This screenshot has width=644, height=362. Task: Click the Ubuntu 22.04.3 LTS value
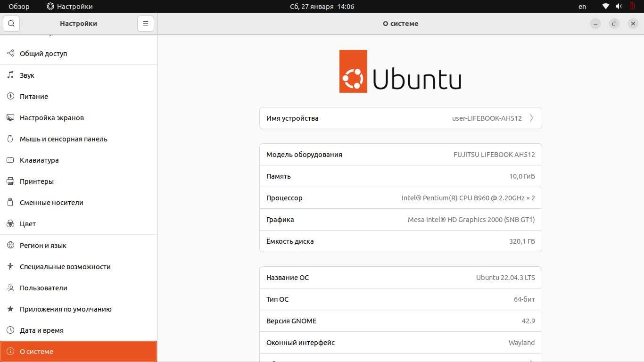[505, 277]
